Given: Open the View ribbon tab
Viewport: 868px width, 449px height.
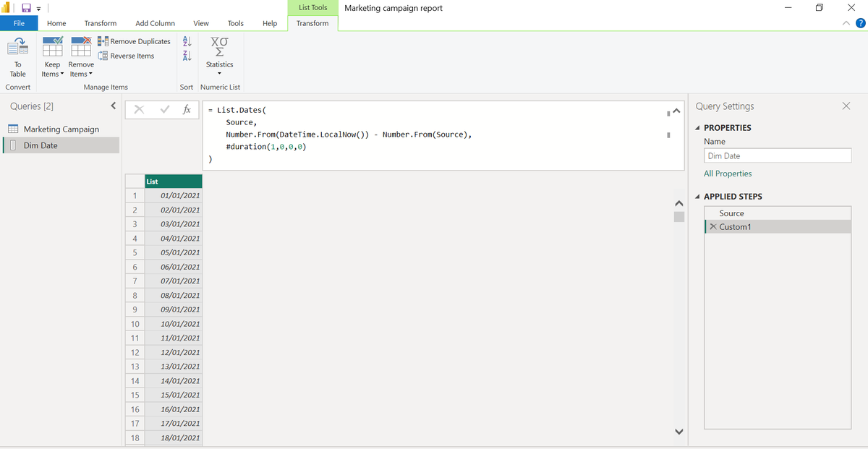Looking at the screenshot, I should click(201, 23).
